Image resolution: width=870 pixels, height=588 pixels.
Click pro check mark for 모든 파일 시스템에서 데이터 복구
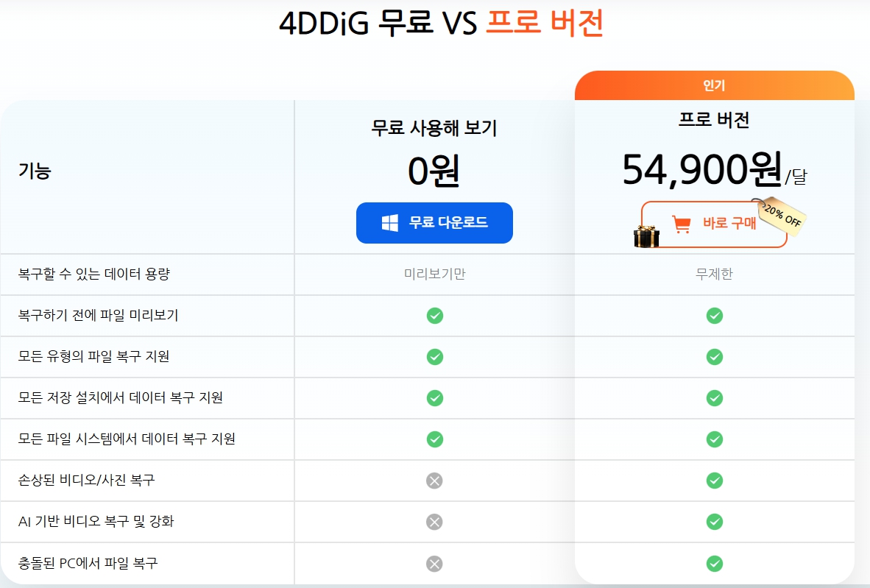tap(715, 439)
